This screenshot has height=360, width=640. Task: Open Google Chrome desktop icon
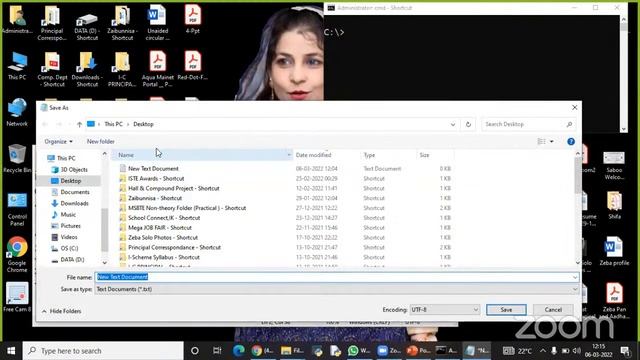click(x=17, y=254)
